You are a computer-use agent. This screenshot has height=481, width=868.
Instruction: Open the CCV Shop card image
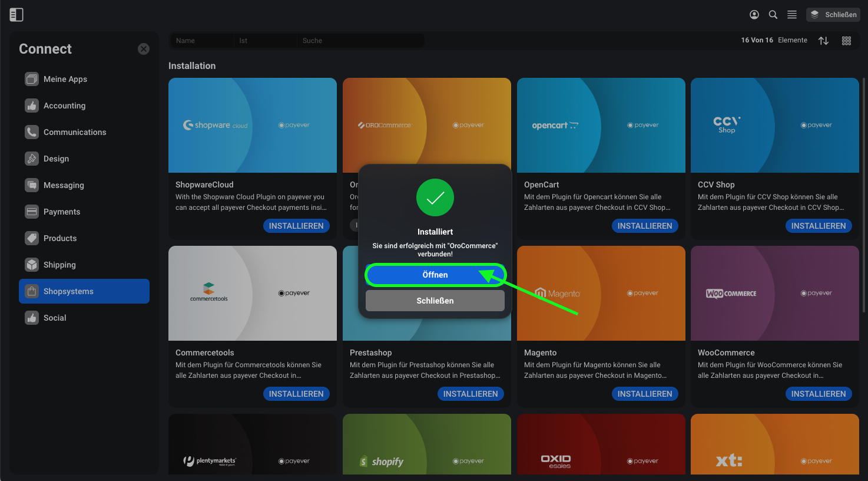[x=775, y=125]
